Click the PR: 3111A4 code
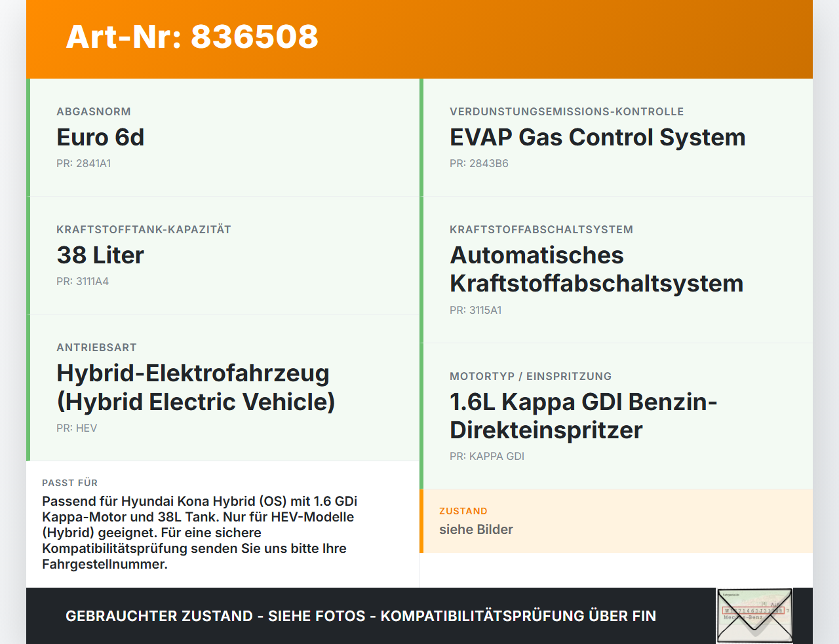839x644 pixels. pos(83,281)
